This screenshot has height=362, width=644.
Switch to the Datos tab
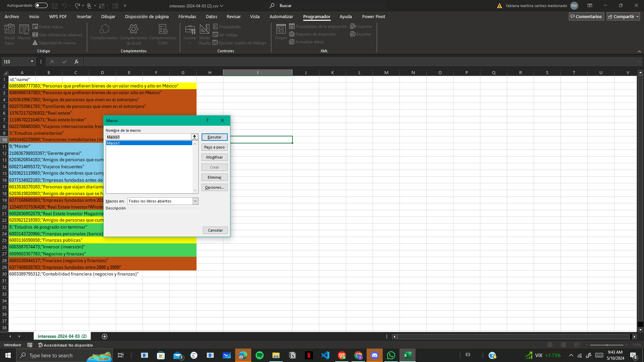pos(211,16)
